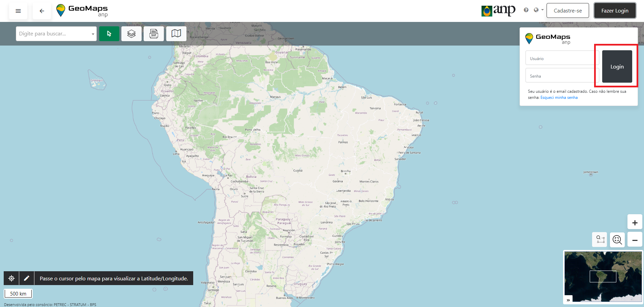Open the base map selector icon
The image size is (644, 307).
coord(176,34)
